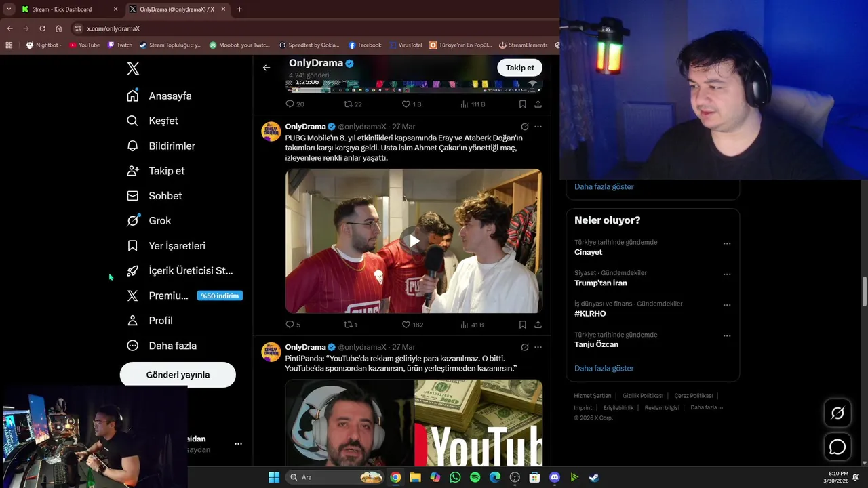Click upper Daha fazla göster link

point(604,187)
